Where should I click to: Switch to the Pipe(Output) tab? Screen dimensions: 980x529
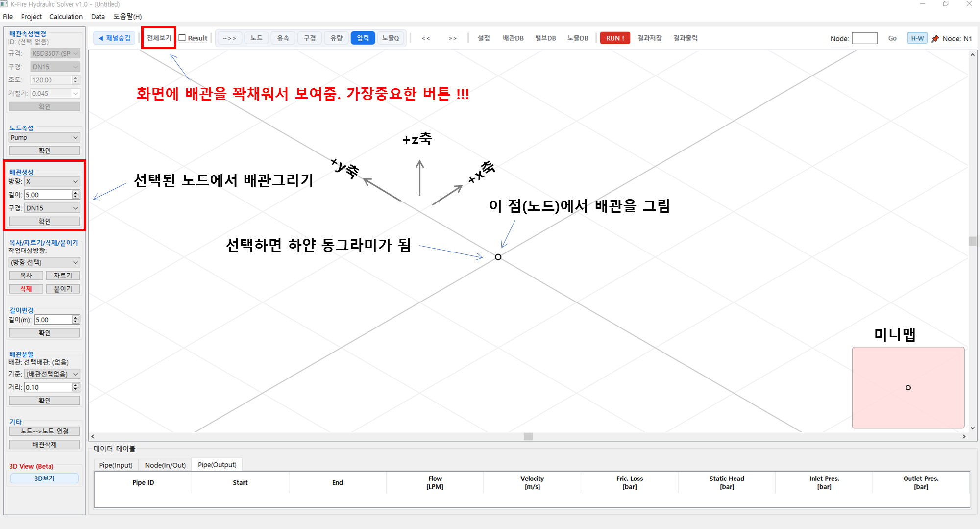tap(217, 465)
